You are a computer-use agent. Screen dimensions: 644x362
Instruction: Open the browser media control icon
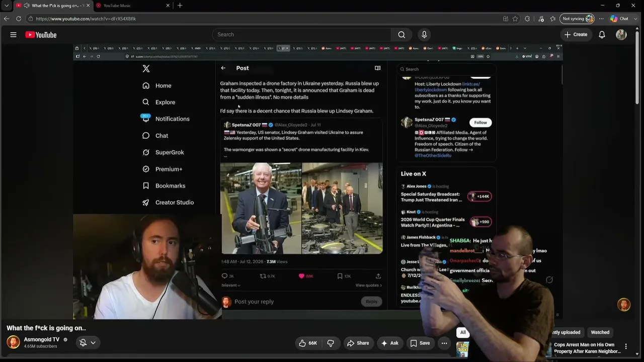click(541, 19)
